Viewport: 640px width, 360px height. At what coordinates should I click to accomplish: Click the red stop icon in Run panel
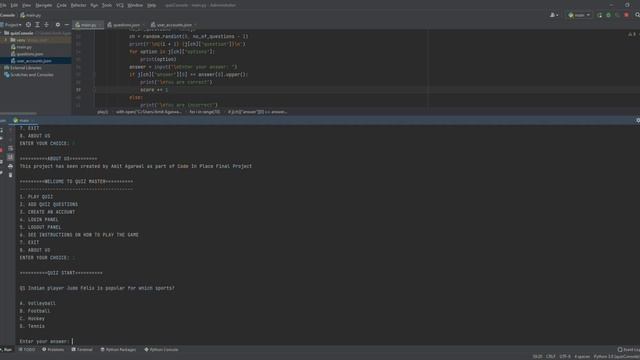tap(1, 150)
